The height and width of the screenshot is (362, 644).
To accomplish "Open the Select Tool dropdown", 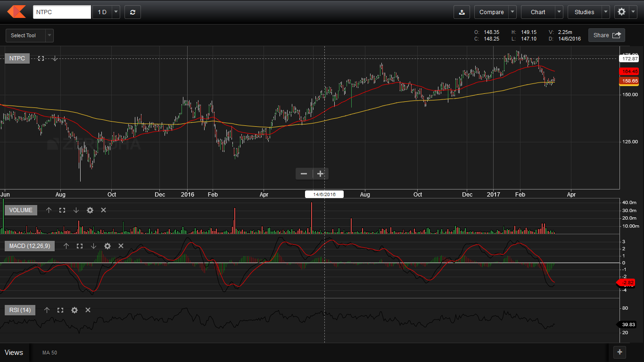I will click(x=30, y=35).
